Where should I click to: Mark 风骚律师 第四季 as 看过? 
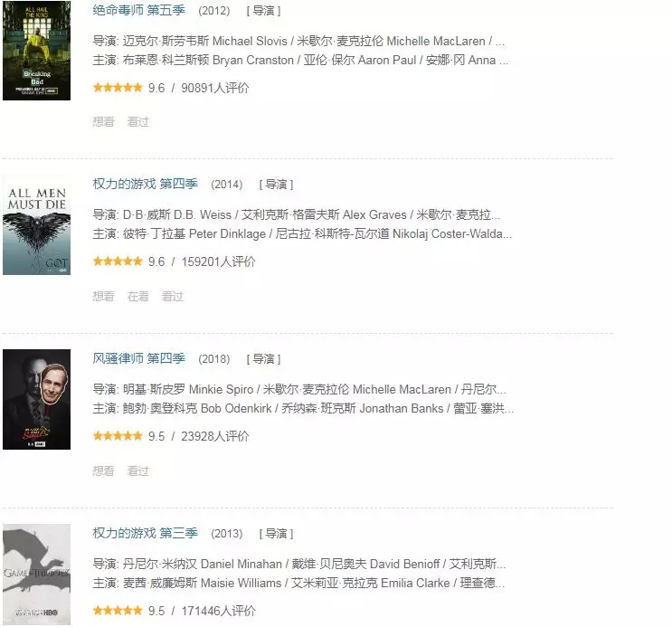coord(138,470)
